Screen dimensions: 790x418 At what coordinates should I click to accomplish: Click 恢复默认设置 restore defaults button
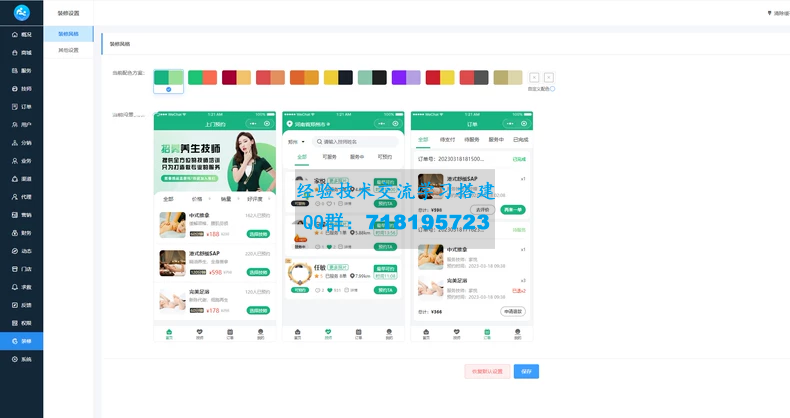click(487, 371)
